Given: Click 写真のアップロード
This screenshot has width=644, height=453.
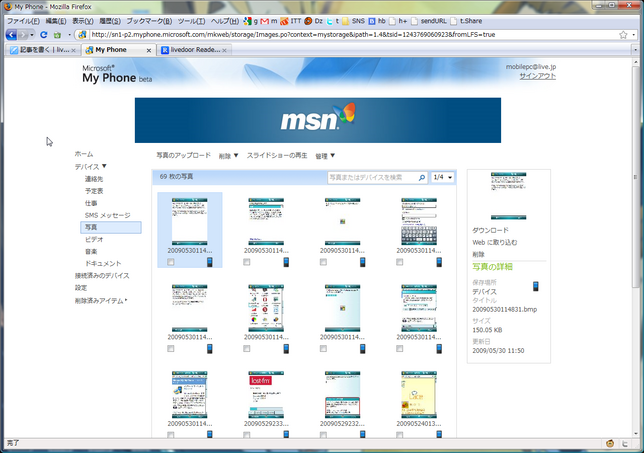Looking at the screenshot, I should click(183, 155).
